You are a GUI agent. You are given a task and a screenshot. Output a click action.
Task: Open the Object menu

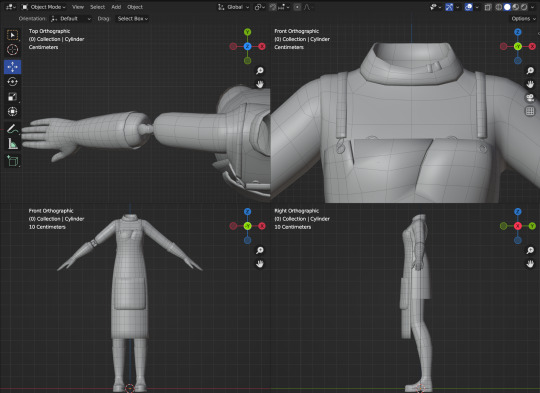click(x=135, y=7)
